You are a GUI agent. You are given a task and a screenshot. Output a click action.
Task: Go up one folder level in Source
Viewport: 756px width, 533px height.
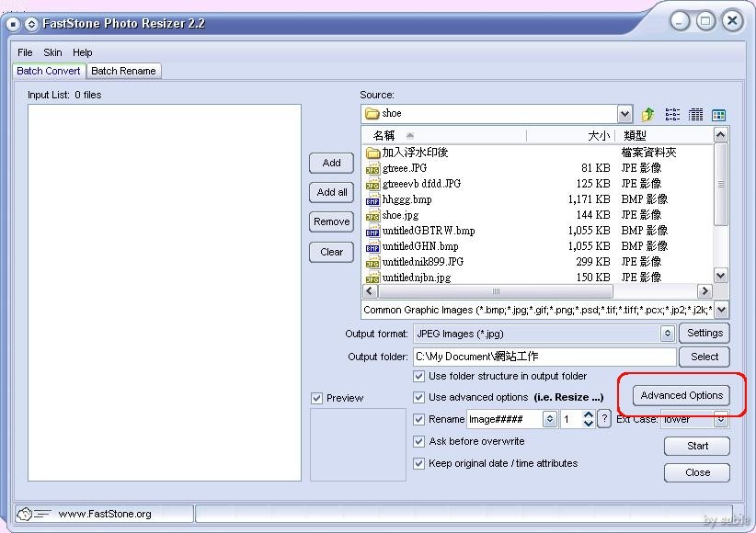647,114
